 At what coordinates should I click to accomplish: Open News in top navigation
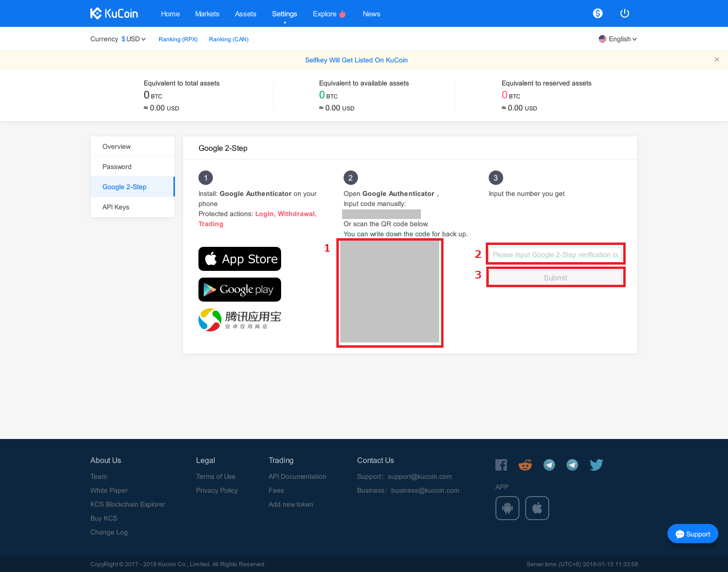pos(371,14)
